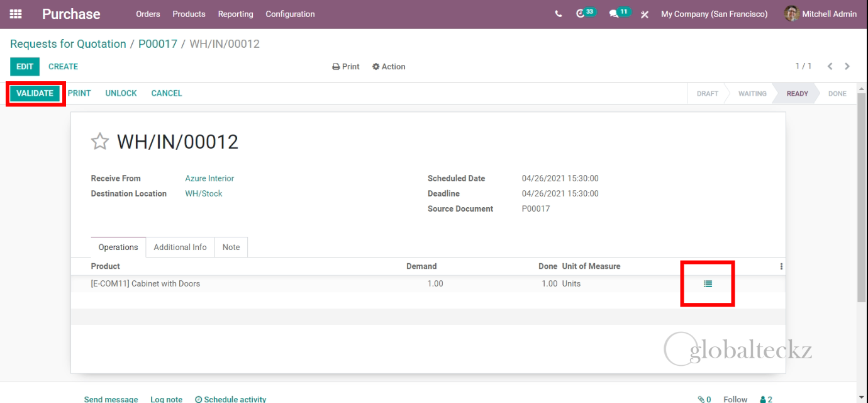
Task: Click the Cancel button
Action: tap(167, 93)
